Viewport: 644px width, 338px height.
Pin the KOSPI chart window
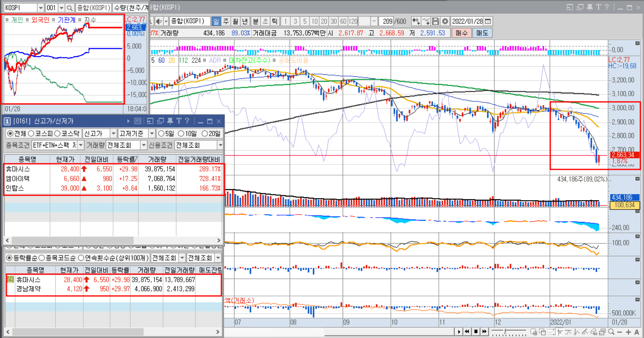590,7
